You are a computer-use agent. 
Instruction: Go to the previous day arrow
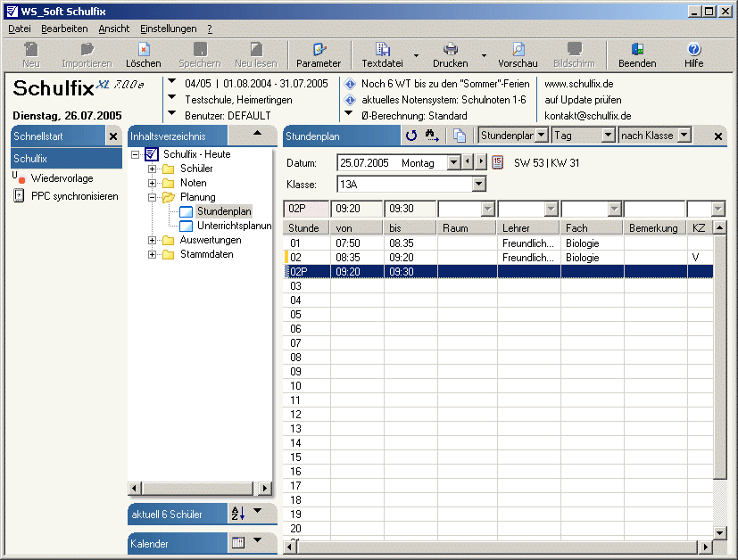pos(467,162)
